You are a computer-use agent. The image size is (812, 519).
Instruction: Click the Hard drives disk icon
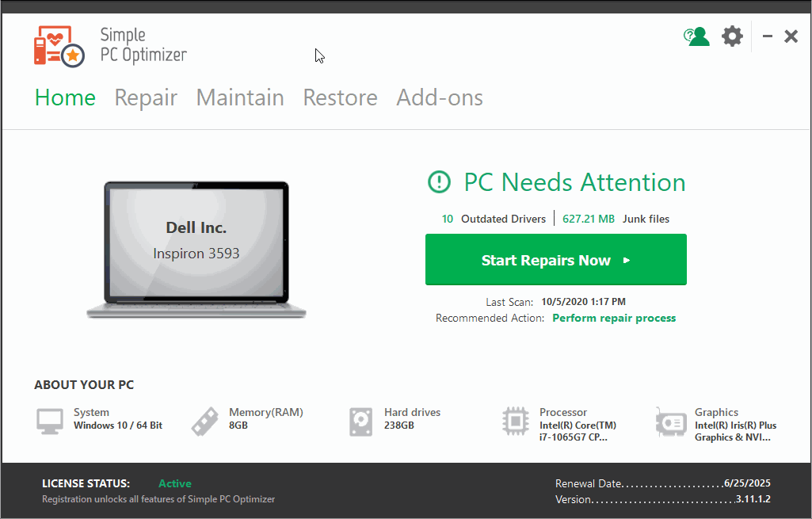click(x=360, y=421)
